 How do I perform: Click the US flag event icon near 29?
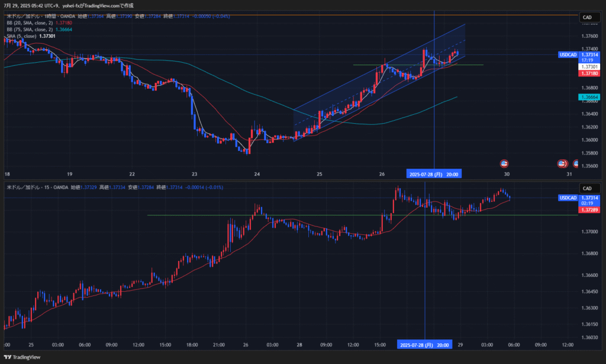[x=504, y=163]
